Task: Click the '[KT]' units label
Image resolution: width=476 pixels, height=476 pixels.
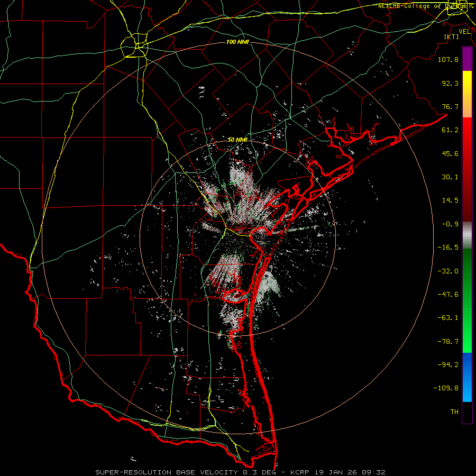Action: coord(452,36)
